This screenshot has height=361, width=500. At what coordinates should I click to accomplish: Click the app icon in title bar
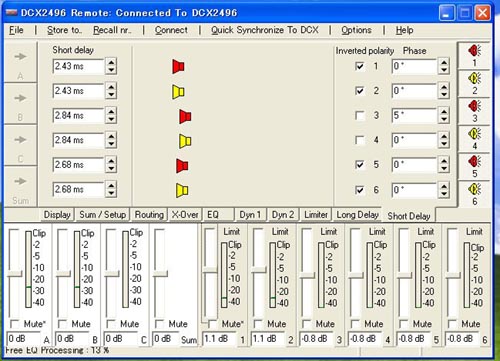coord(12,13)
